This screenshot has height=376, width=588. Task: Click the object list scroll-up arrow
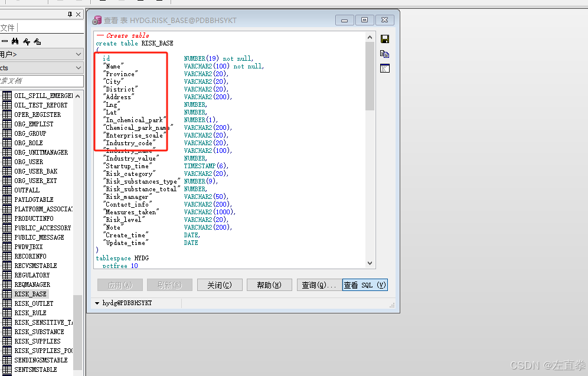pyautogui.click(x=77, y=96)
